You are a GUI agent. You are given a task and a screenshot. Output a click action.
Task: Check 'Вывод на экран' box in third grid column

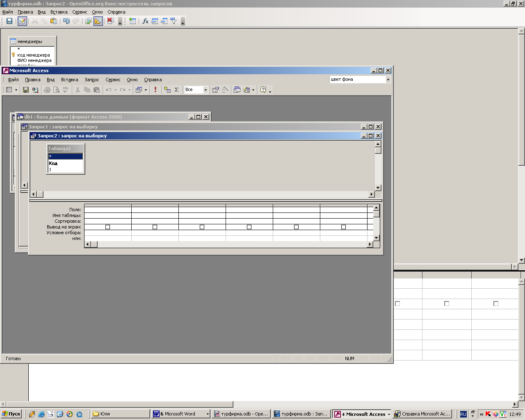click(202, 227)
